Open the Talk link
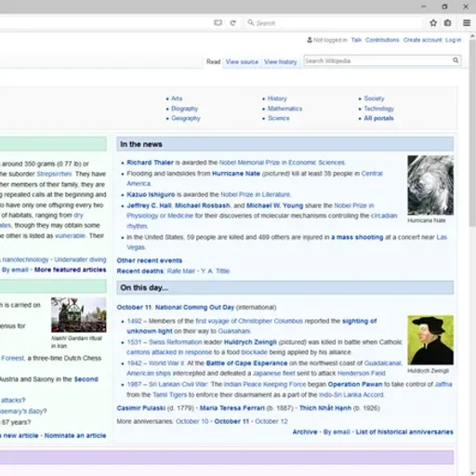The height and width of the screenshot is (476, 476). tap(356, 40)
